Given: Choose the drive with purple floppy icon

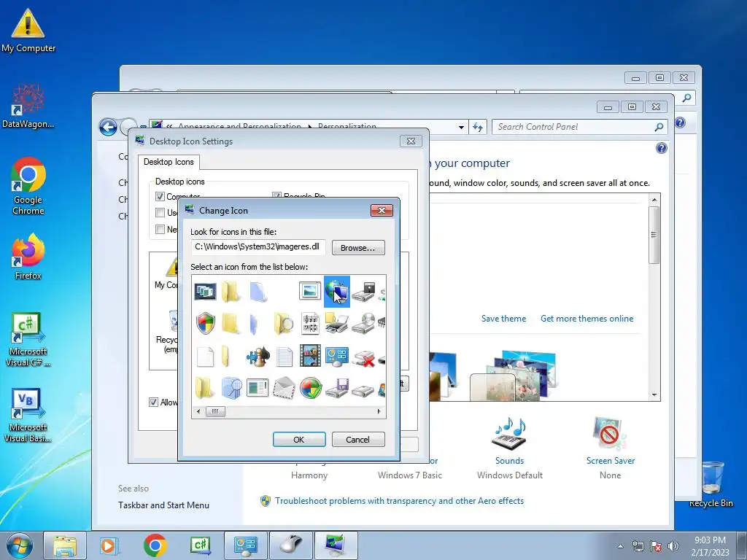Looking at the screenshot, I should 337,388.
